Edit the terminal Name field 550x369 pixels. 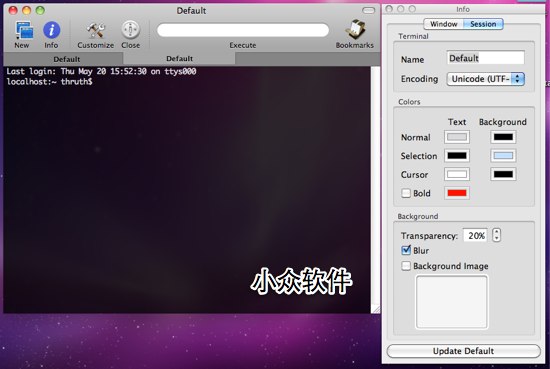click(485, 58)
